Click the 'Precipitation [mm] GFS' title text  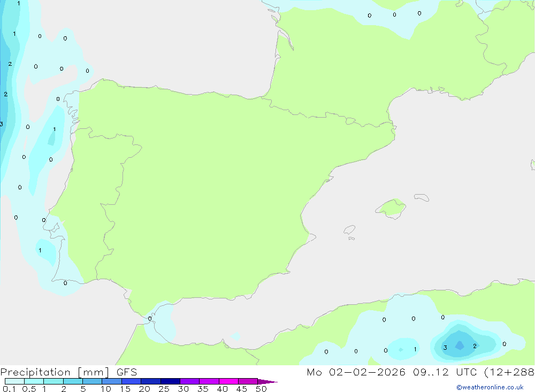(x=68, y=372)
